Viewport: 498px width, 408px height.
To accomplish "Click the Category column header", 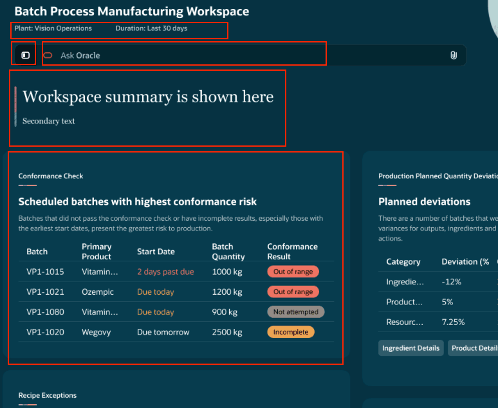I will 403,262.
